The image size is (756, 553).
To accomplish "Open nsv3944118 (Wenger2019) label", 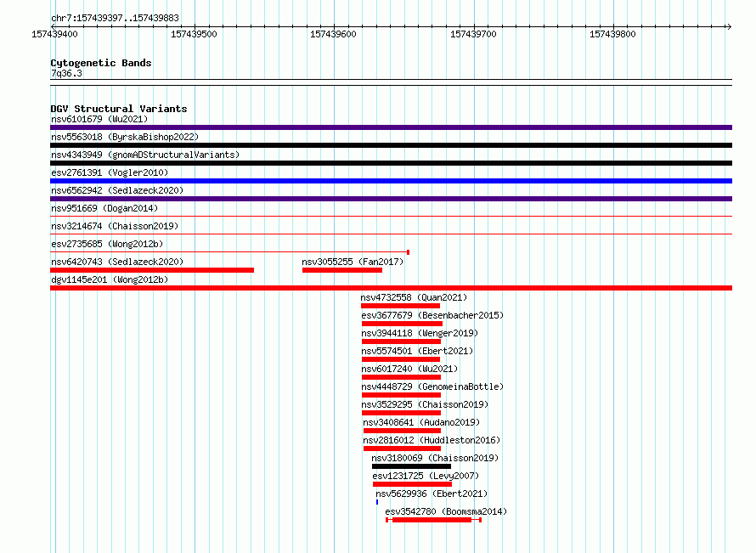I will coord(420,333).
